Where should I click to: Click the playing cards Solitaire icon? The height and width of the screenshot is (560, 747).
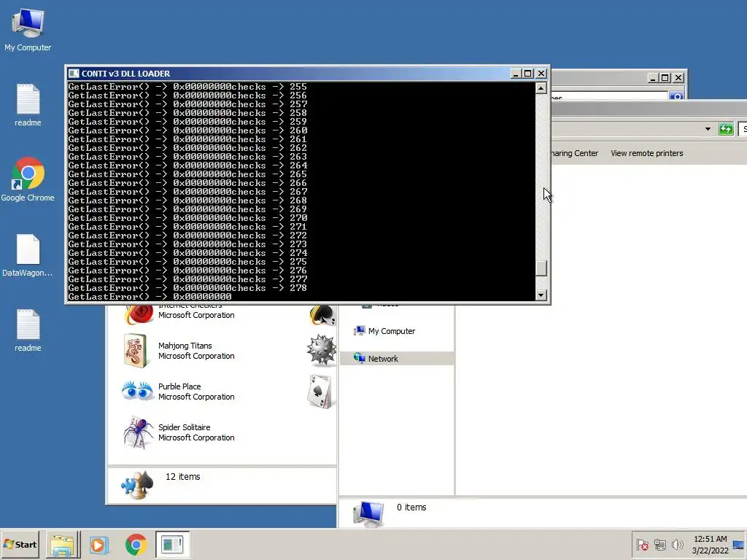point(321,392)
